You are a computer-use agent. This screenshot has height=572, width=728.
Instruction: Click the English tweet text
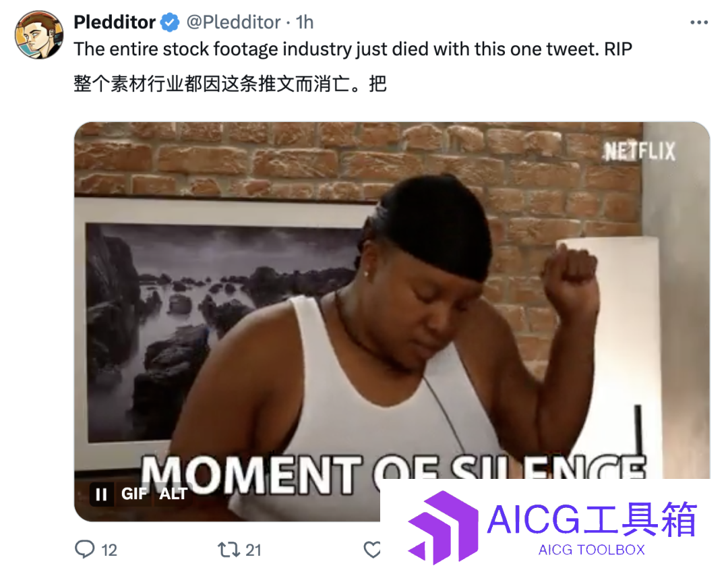click(x=353, y=49)
